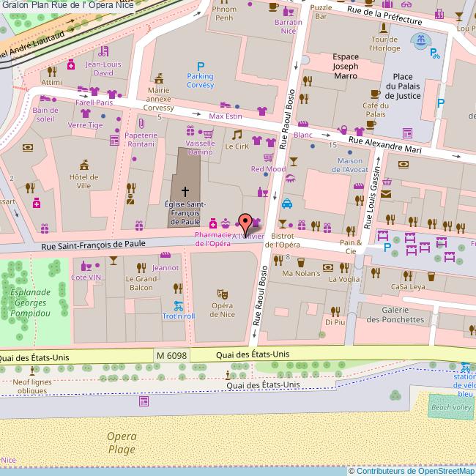The image size is (476, 476).
Task: Click the Bistrot de l'Opéra cocktail glass icon
Action: (283, 224)
